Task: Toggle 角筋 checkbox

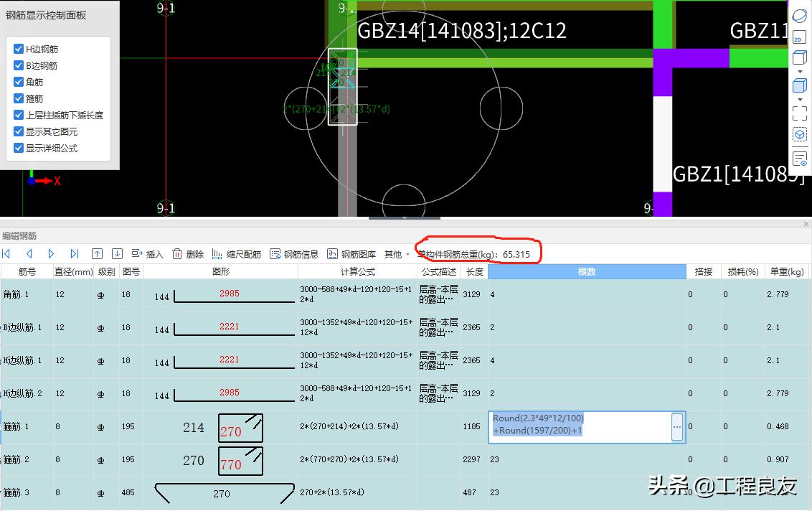Action: tap(18, 82)
